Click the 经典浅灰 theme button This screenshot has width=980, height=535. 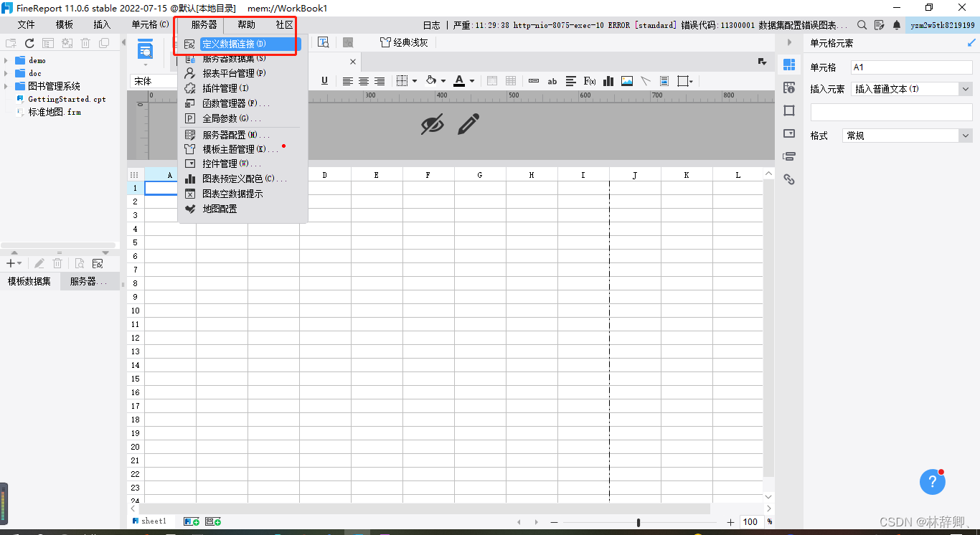(x=404, y=42)
